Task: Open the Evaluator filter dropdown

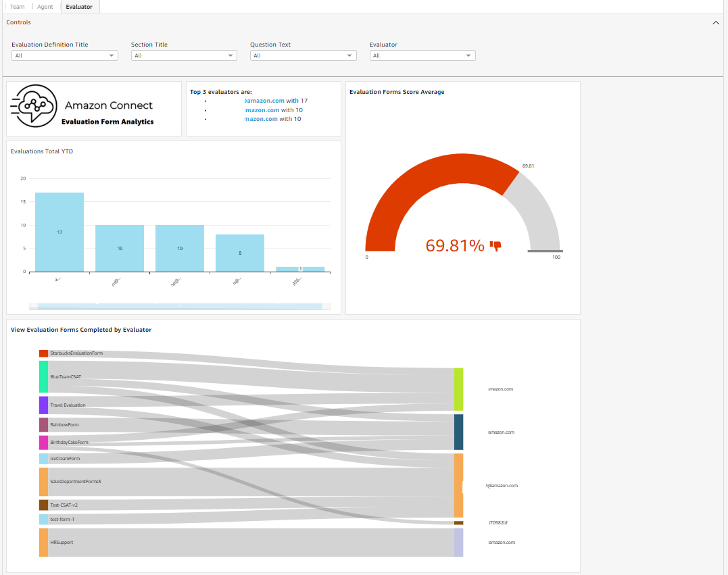Action: point(422,55)
